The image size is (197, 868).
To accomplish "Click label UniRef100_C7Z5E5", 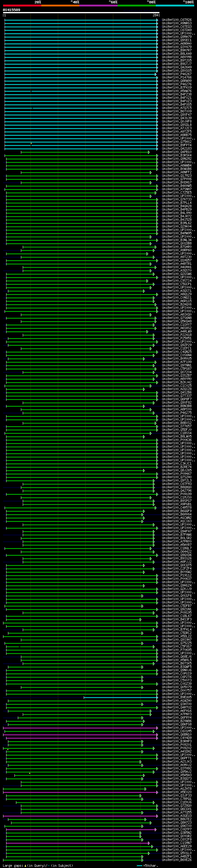I will click(177, 192).
